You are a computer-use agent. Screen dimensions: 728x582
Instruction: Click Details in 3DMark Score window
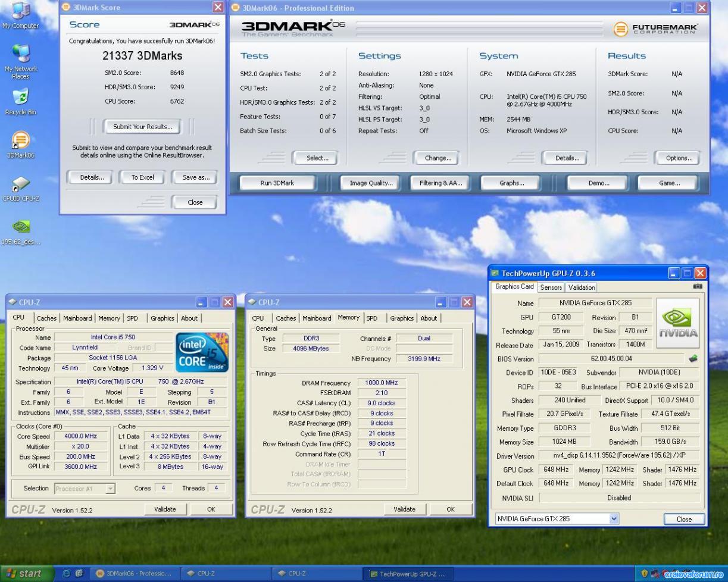click(x=92, y=177)
